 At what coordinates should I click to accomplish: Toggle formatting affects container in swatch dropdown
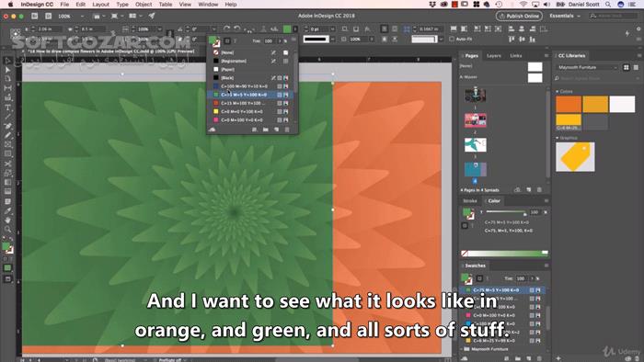point(227,41)
